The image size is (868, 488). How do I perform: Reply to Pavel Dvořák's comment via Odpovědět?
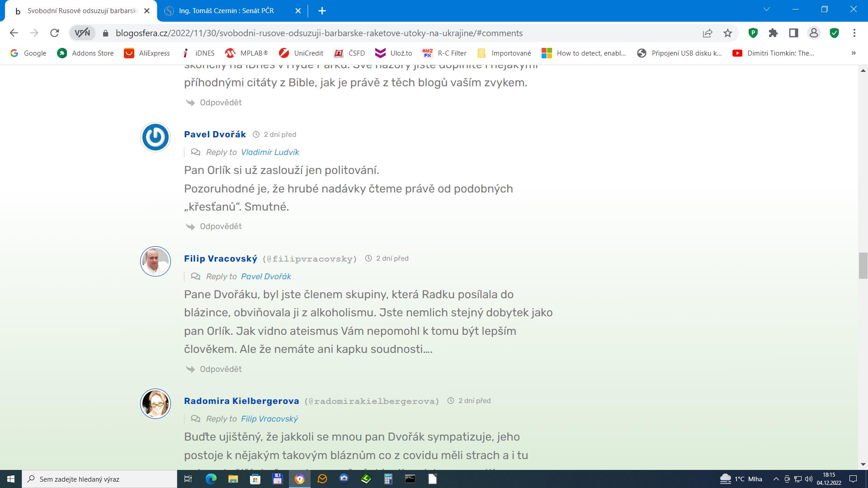(x=221, y=226)
